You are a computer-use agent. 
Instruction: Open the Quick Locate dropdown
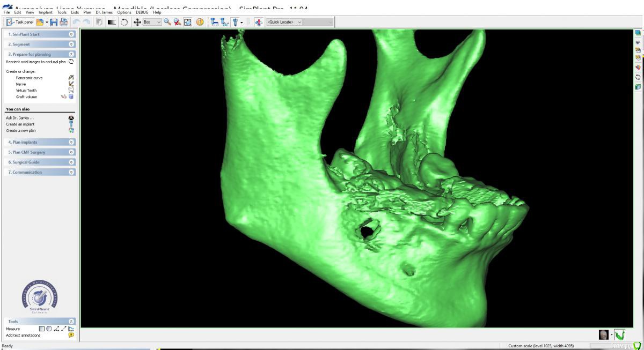point(284,22)
